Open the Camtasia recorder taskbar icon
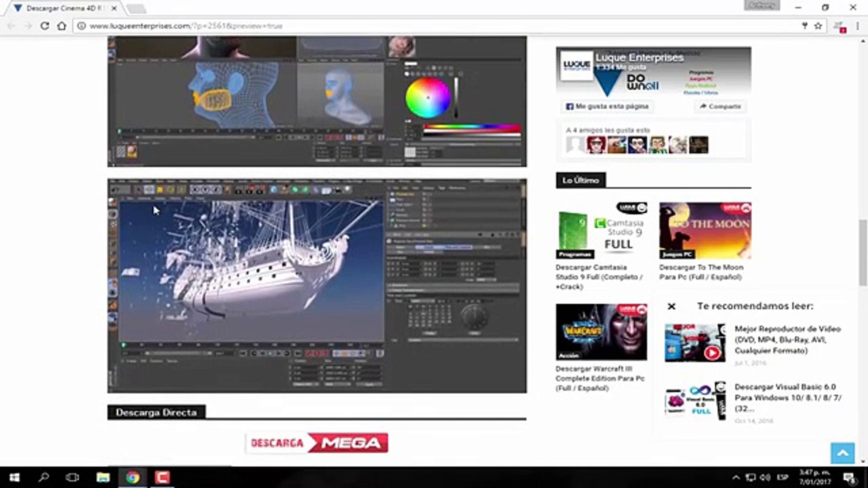The image size is (868, 488). pos(162,477)
